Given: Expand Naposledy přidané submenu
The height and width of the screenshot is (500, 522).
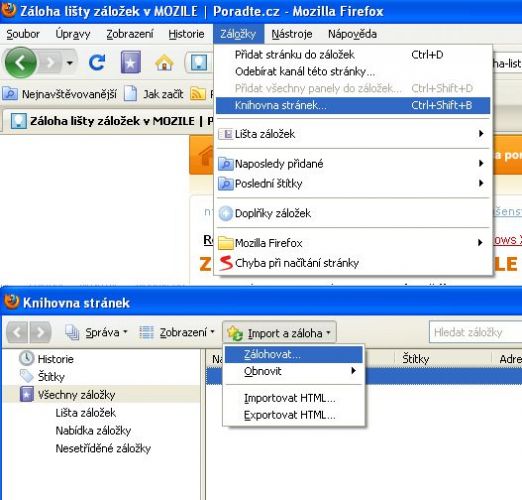Looking at the screenshot, I should pos(353,164).
